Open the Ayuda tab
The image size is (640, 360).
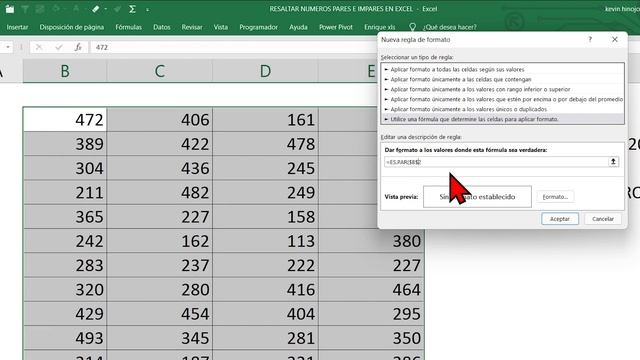(298, 27)
